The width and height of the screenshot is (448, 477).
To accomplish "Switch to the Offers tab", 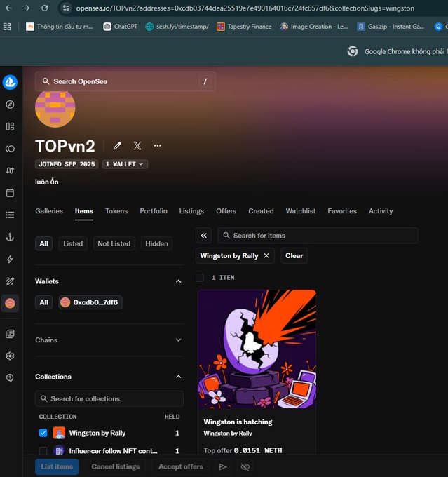I will [226, 211].
